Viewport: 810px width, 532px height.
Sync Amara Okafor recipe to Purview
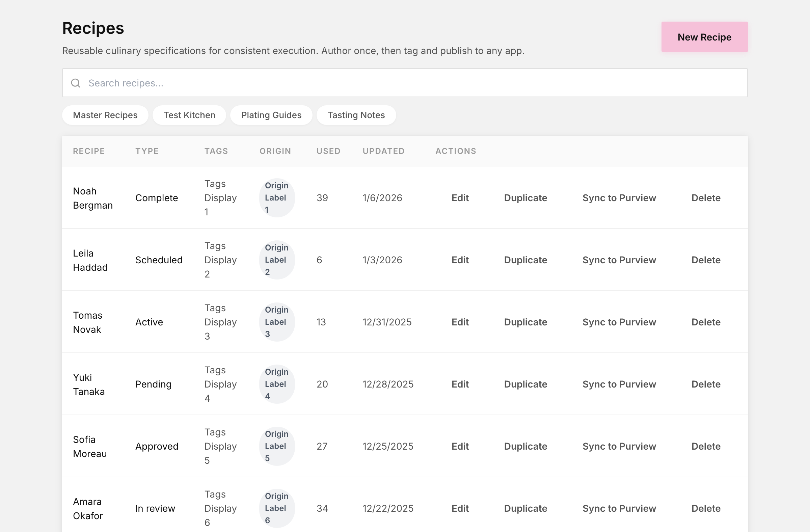[x=619, y=508]
